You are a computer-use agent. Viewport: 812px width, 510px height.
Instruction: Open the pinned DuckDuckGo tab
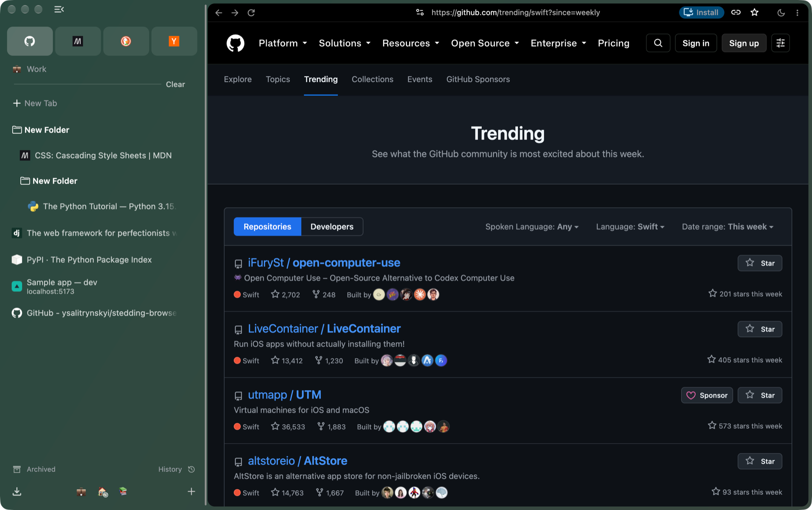coord(126,41)
